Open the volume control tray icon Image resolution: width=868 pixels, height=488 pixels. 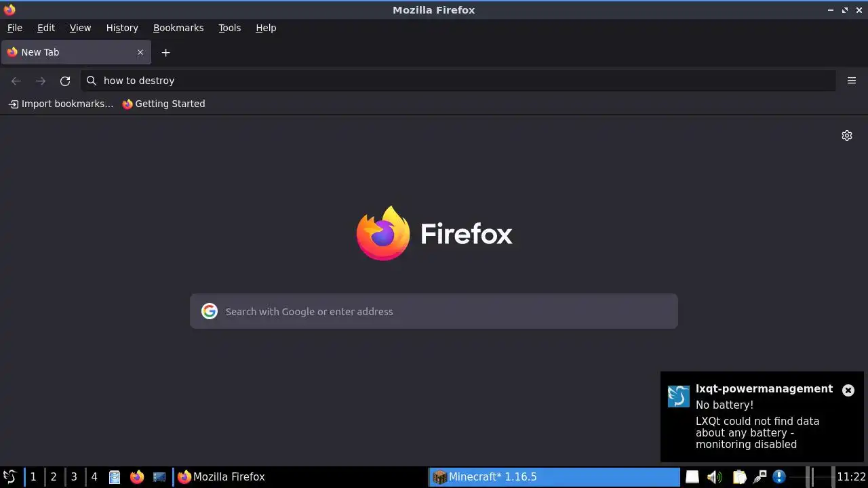pos(714,477)
